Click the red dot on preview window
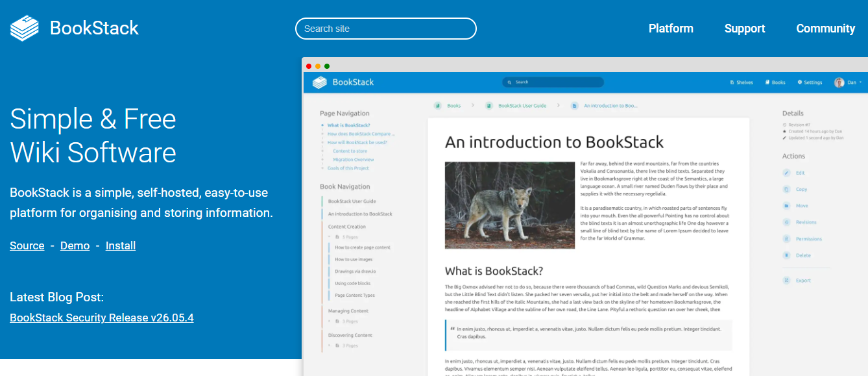This screenshot has height=376, width=868. (309, 66)
